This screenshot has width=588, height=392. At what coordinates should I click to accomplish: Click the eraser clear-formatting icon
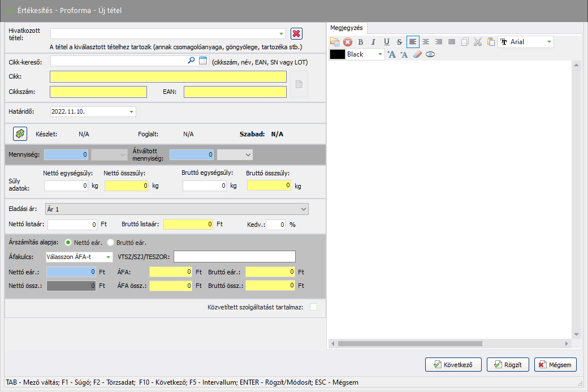[417, 54]
